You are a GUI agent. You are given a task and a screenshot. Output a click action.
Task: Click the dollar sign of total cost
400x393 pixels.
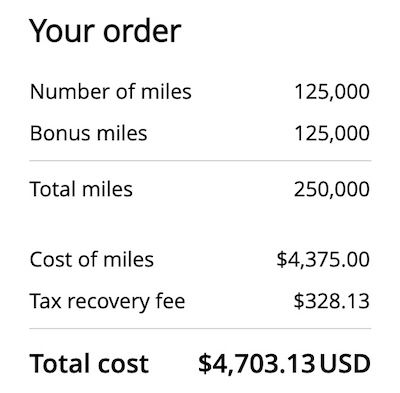click(x=204, y=364)
